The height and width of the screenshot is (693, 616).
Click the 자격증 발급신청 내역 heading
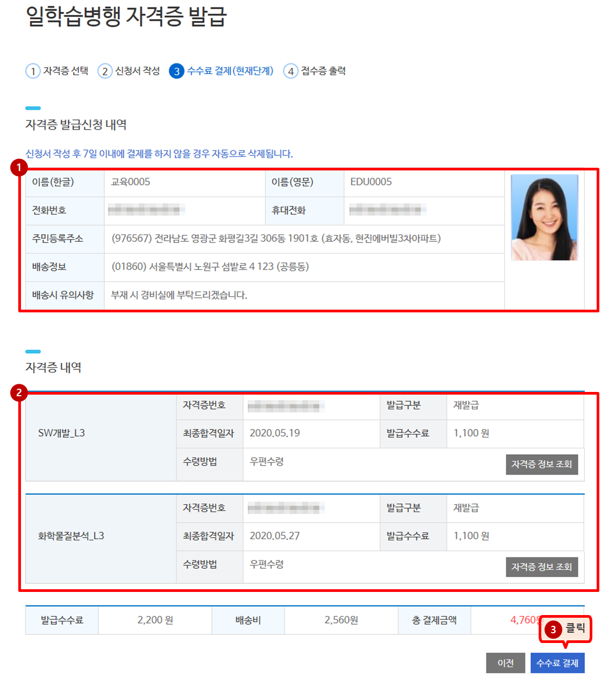(76, 125)
